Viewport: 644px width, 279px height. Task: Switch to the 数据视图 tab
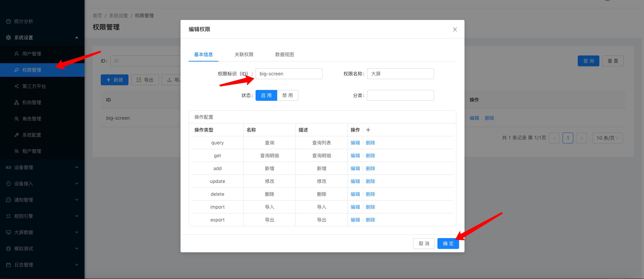click(x=284, y=54)
